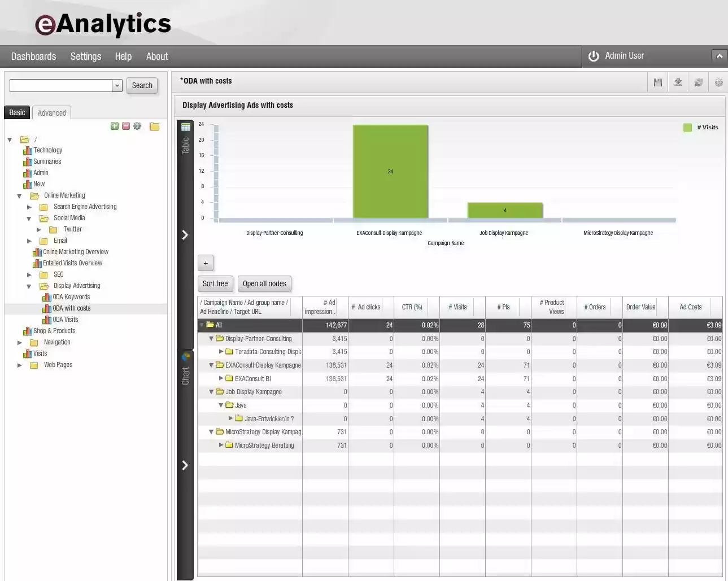Screen dimensions: 728x581
Task: Click the green # Visits legend swatch
Action: (687, 127)
